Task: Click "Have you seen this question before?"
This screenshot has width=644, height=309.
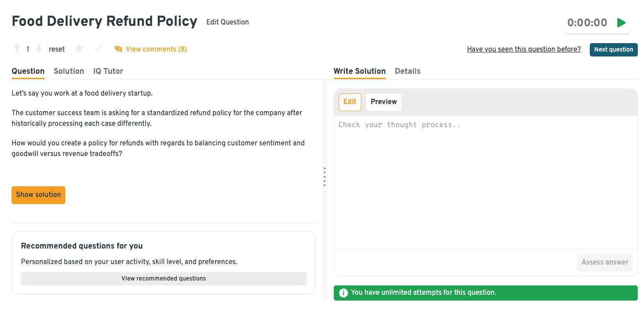Action: tap(524, 49)
